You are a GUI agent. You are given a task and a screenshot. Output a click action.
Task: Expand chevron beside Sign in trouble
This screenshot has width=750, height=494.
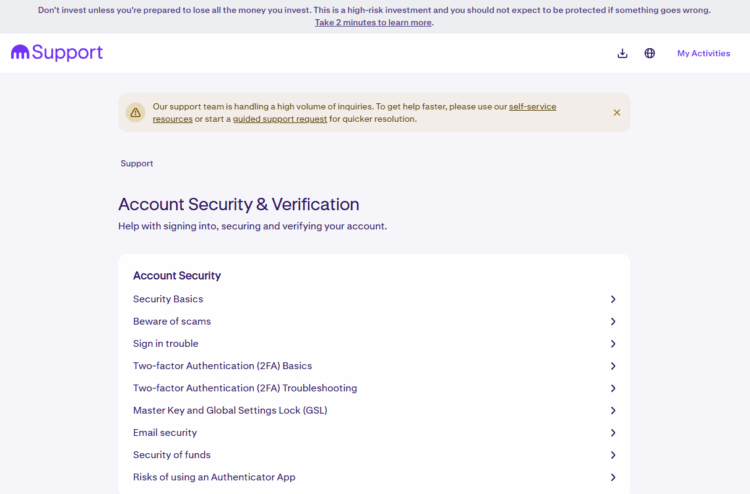coord(613,344)
